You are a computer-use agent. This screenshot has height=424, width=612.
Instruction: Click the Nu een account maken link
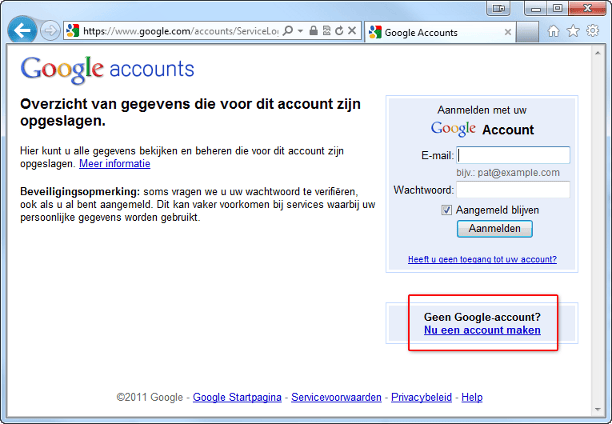(482, 330)
